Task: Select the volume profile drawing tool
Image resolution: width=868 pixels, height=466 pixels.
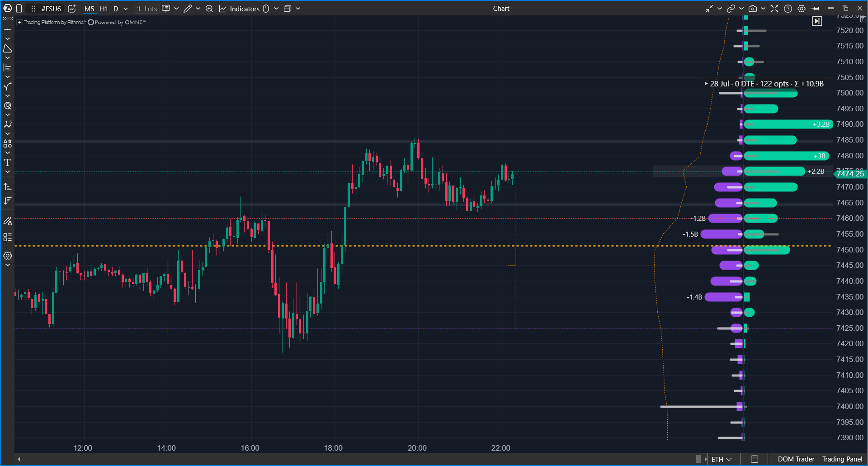Action: (x=8, y=67)
